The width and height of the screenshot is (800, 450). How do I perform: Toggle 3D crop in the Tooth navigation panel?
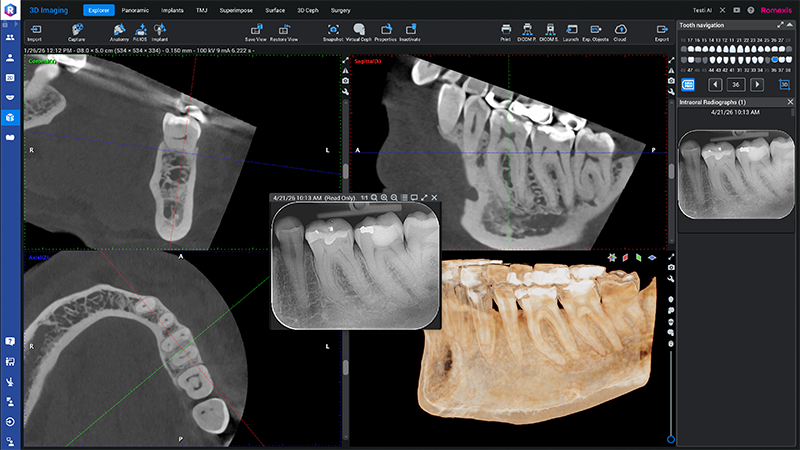click(x=785, y=85)
